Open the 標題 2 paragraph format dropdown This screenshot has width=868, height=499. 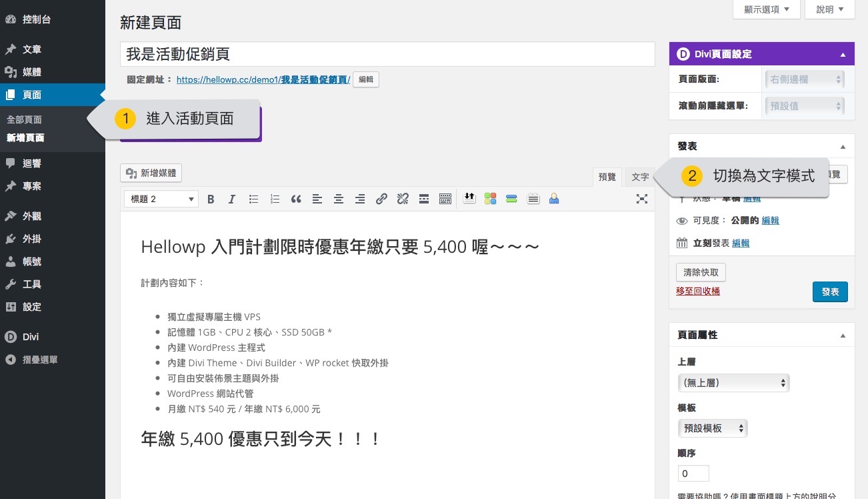[x=162, y=199]
